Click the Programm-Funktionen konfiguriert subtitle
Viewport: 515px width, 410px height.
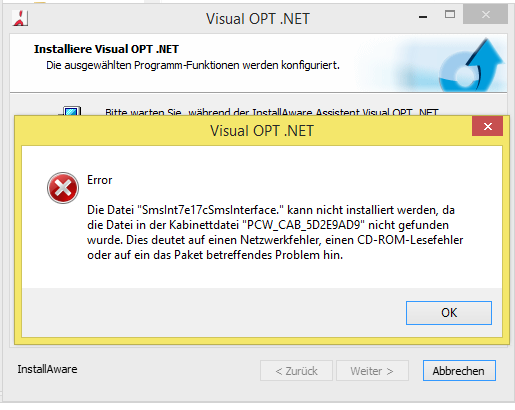pyautogui.click(x=193, y=65)
